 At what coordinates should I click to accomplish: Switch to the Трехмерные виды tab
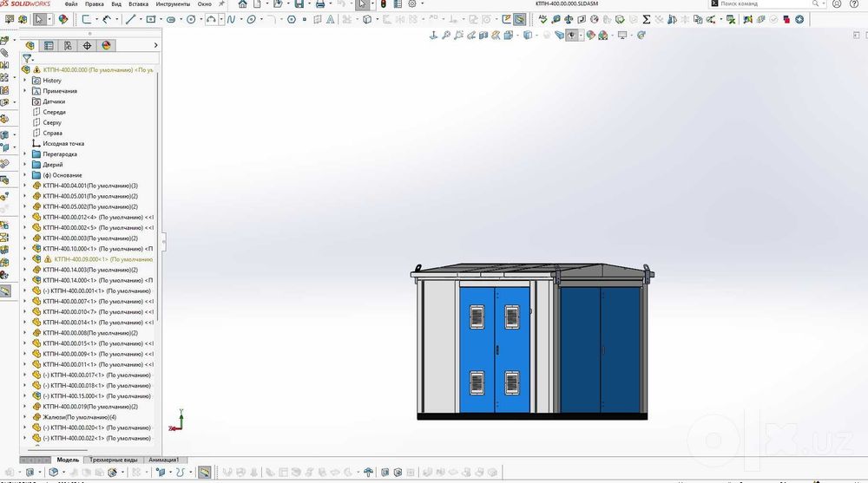(114, 460)
